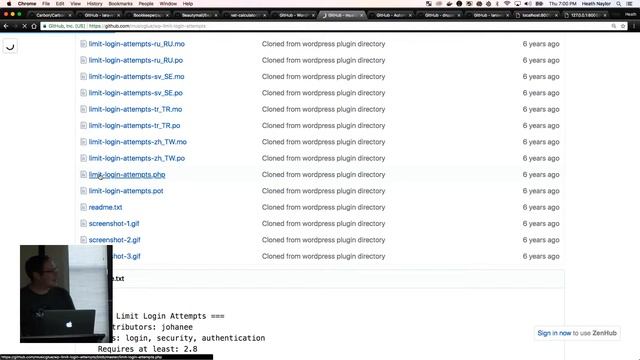This screenshot has width=640, height=360.
Task: Switch to the Bookkeeper browser tab
Action: tap(147, 15)
